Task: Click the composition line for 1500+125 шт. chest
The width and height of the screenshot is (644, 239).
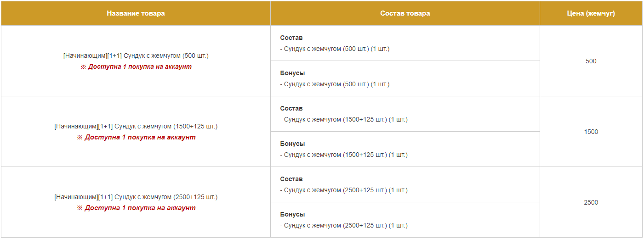Action: 344,119
